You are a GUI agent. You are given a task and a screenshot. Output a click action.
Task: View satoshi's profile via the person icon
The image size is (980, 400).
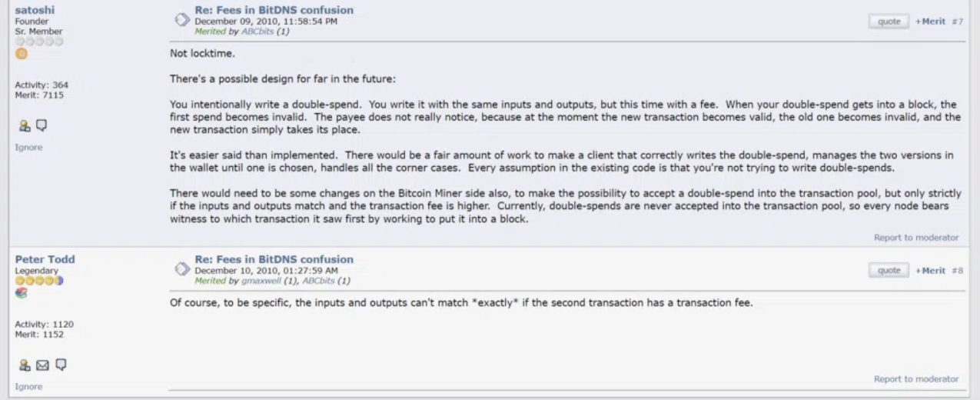click(24, 126)
